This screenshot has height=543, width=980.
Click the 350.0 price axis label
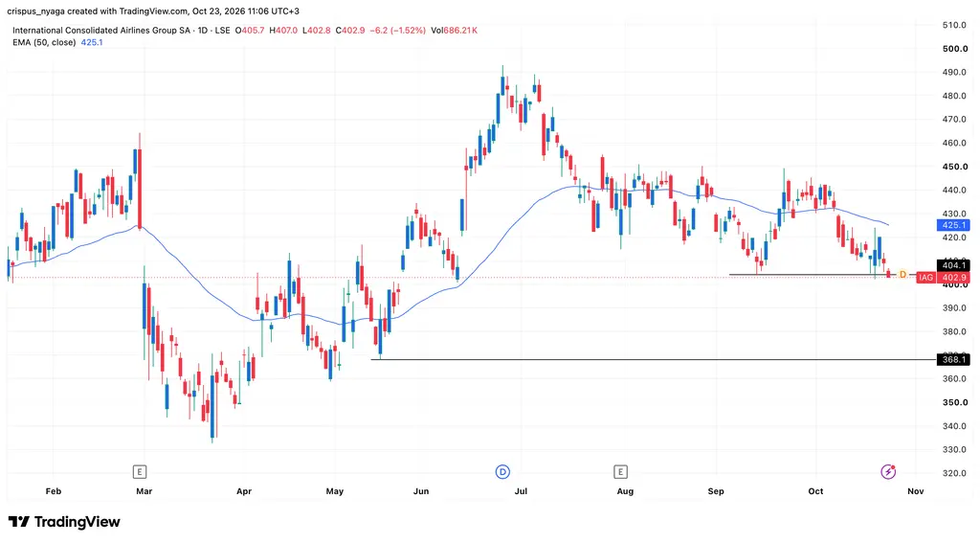point(955,402)
